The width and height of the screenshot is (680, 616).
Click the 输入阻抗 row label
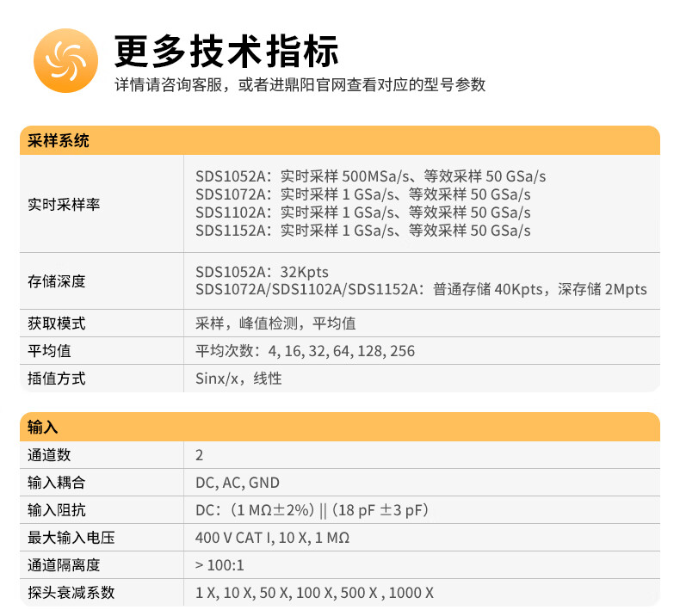click(x=57, y=510)
